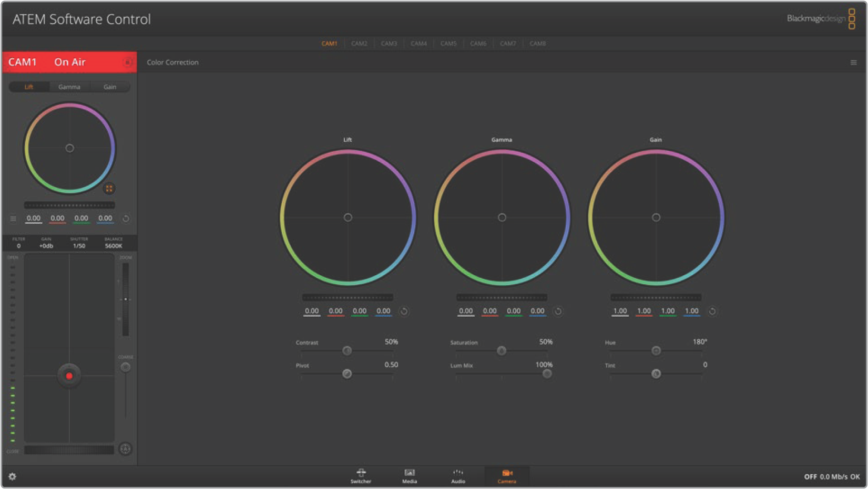Click the Gain color wheel center point
868x489 pixels.
(x=656, y=217)
